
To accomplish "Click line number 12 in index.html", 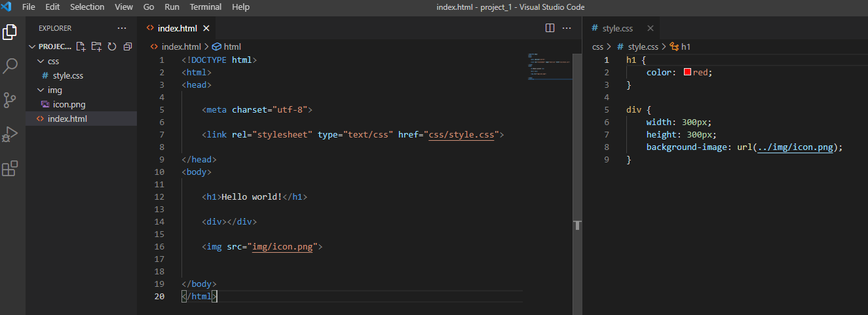I will coord(160,196).
